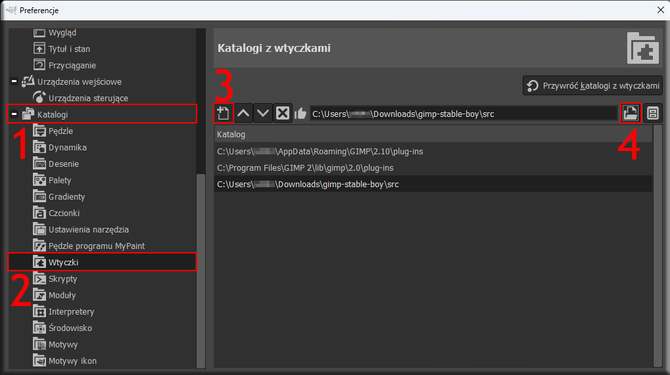
Task: Select the AppData\Roaming\GIMP\2.10\plug-ins row
Action: [433, 151]
